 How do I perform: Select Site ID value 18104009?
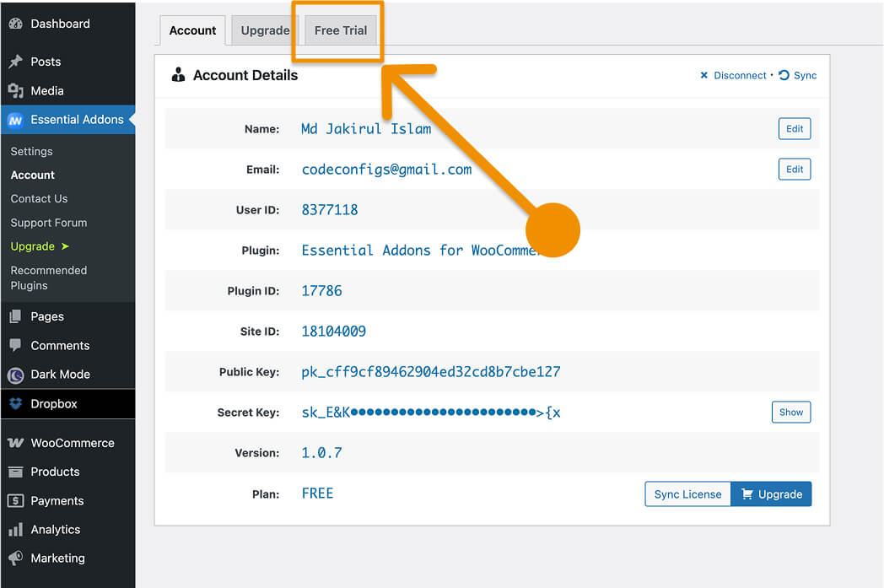click(x=334, y=332)
